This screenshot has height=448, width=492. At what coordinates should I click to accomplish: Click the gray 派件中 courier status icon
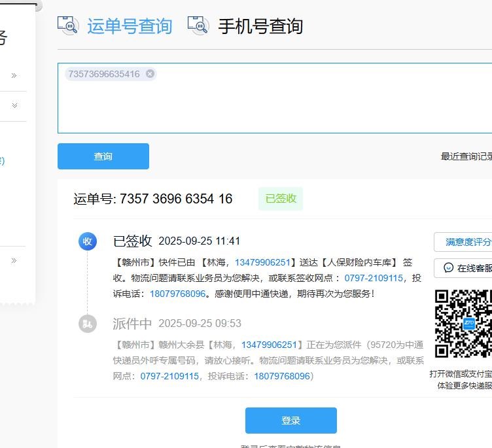[x=88, y=324]
